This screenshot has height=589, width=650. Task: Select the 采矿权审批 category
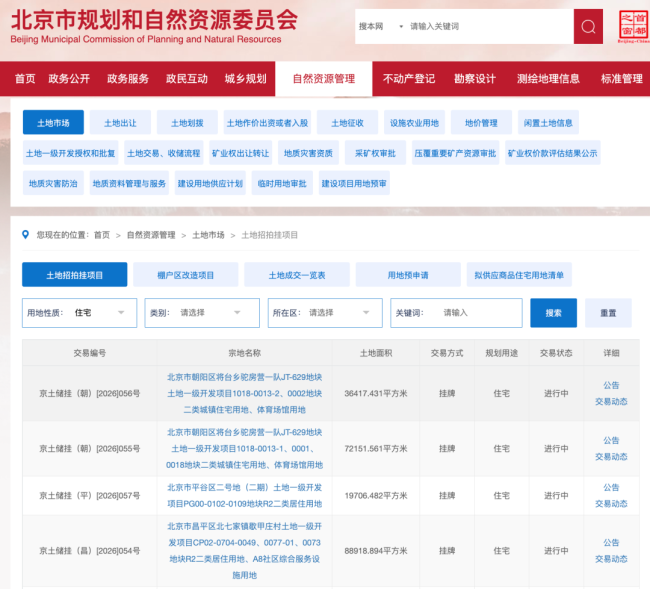pyautogui.click(x=375, y=153)
